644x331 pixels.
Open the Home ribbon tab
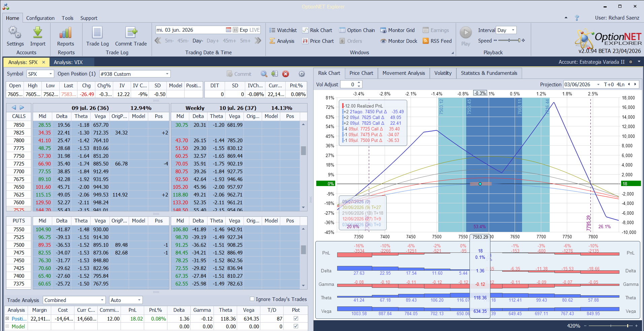point(12,18)
